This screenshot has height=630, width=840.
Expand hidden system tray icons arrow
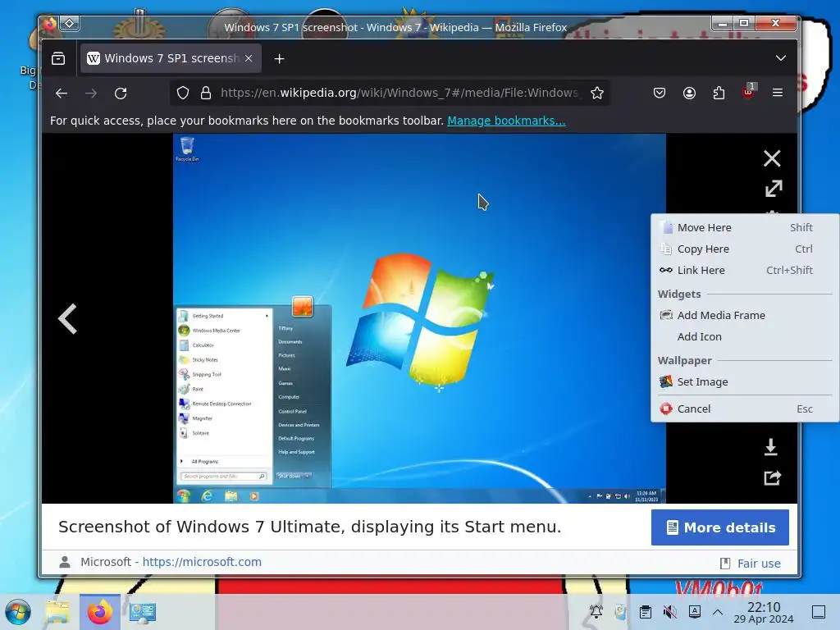point(718,612)
